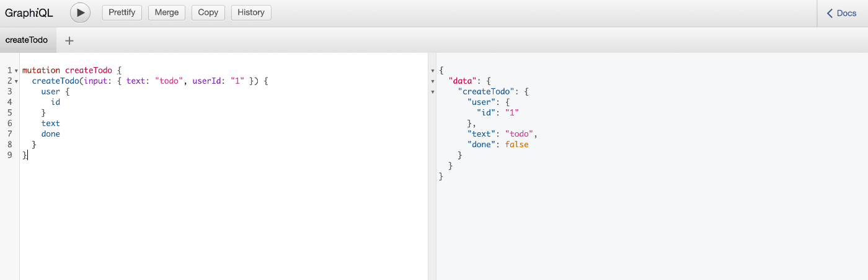The width and height of the screenshot is (868, 280).
Task: Collapse the "data" object in results
Action: (x=433, y=81)
